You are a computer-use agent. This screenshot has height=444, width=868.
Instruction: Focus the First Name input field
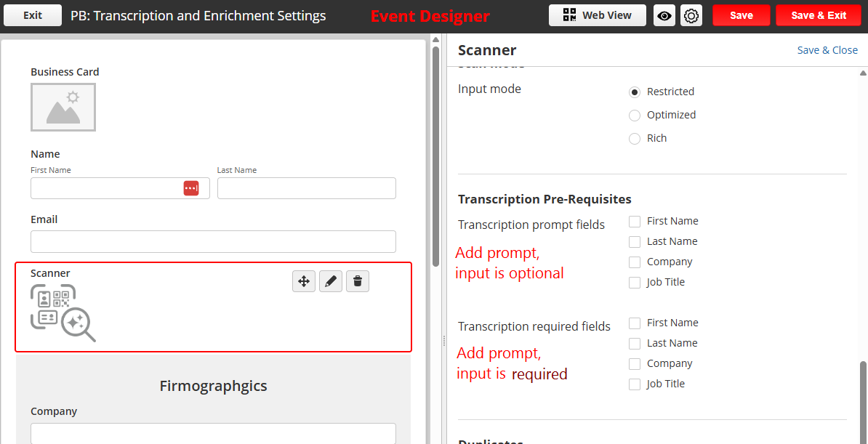(120, 188)
